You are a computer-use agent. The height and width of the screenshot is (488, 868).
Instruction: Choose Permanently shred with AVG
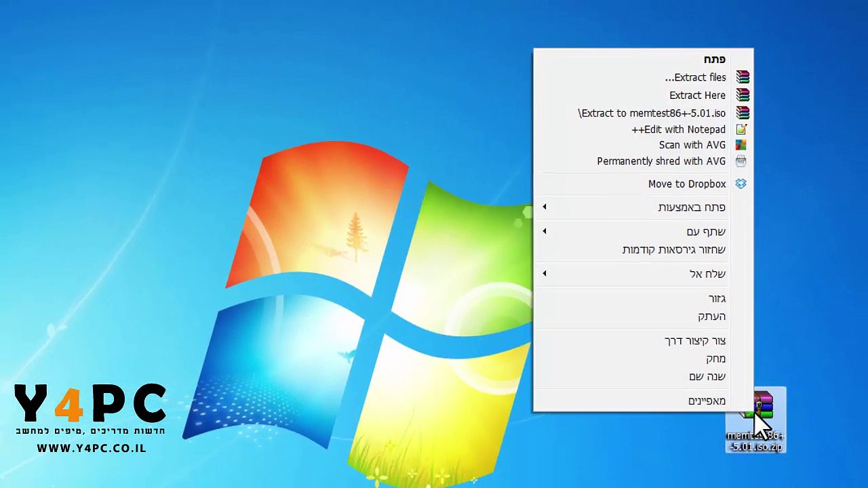click(x=644, y=161)
